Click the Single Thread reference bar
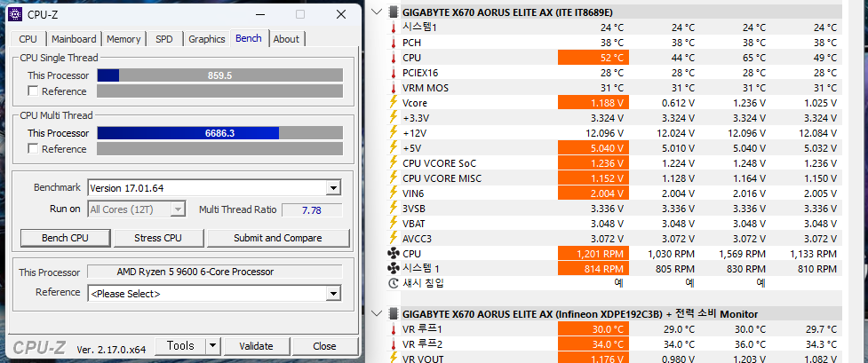The width and height of the screenshot is (868, 363). [x=219, y=91]
